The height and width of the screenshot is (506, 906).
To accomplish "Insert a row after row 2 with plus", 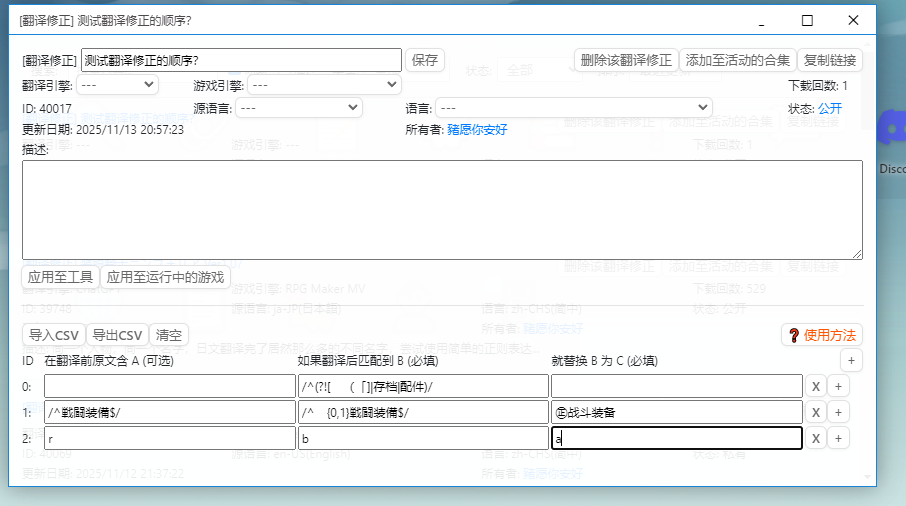I will pos(838,438).
